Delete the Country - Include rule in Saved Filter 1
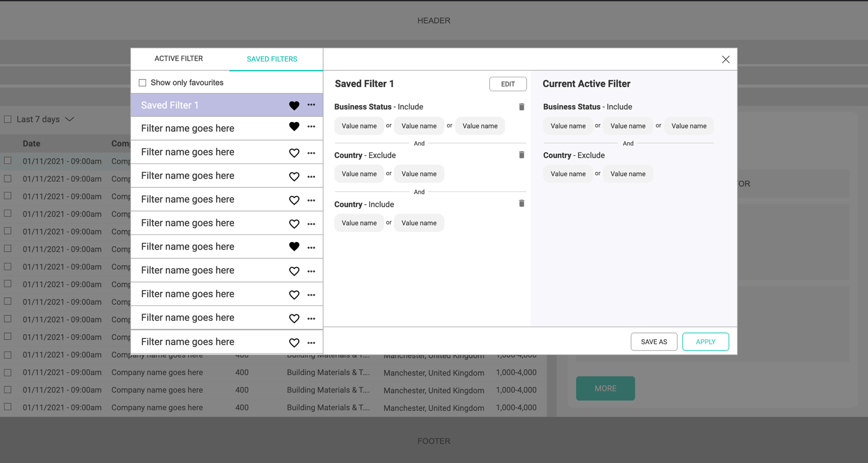 521,203
